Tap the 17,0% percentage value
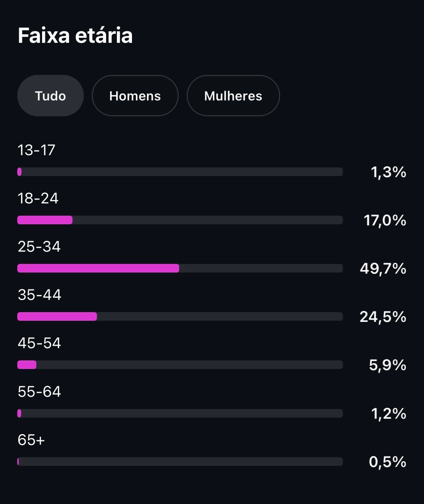The width and height of the screenshot is (424, 504). (384, 220)
